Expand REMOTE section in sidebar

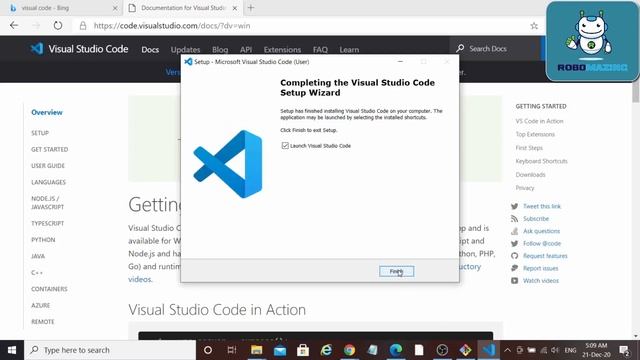click(x=42, y=322)
